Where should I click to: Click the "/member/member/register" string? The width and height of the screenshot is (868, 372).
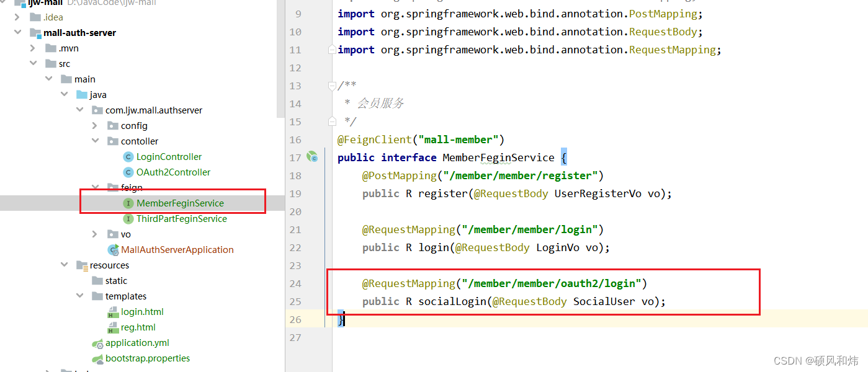521,175
